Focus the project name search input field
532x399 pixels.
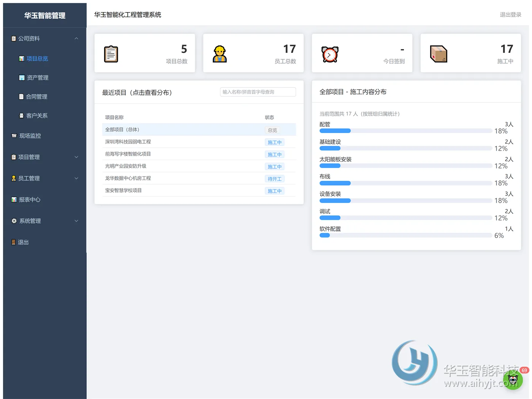point(258,92)
